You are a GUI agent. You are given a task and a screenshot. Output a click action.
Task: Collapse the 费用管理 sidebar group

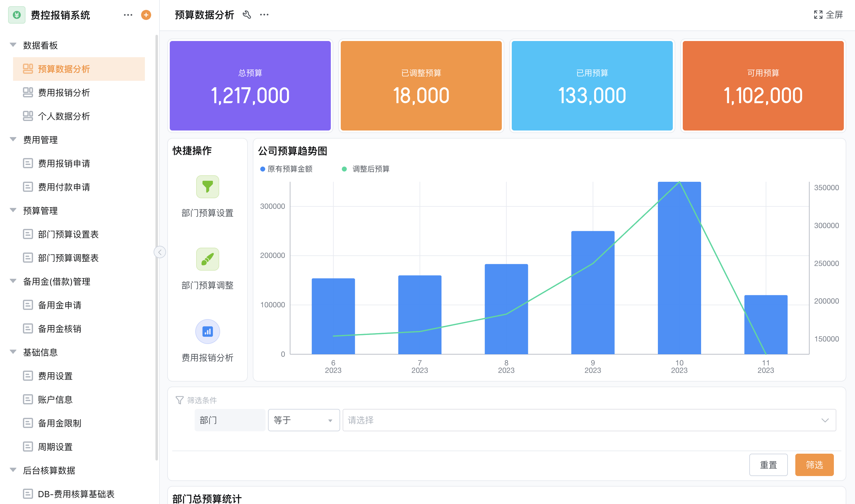coord(13,139)
